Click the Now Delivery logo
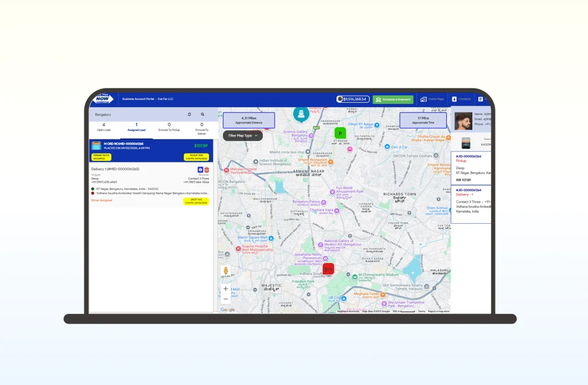 [x=102, y=99]
